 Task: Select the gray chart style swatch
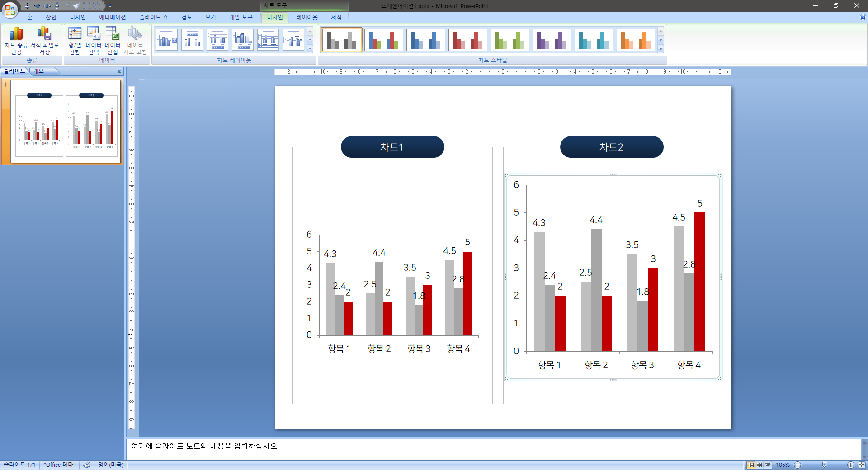tap(341, 40)
